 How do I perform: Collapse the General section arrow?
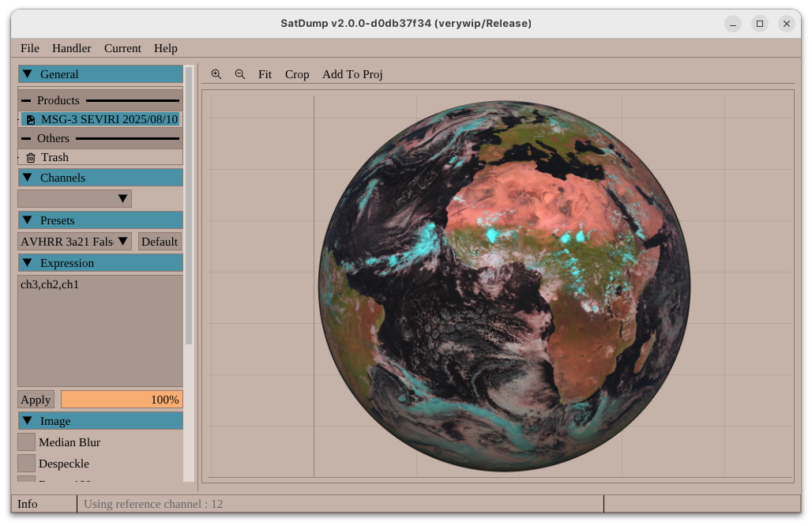pyautogui.click(x=28, y=74)
